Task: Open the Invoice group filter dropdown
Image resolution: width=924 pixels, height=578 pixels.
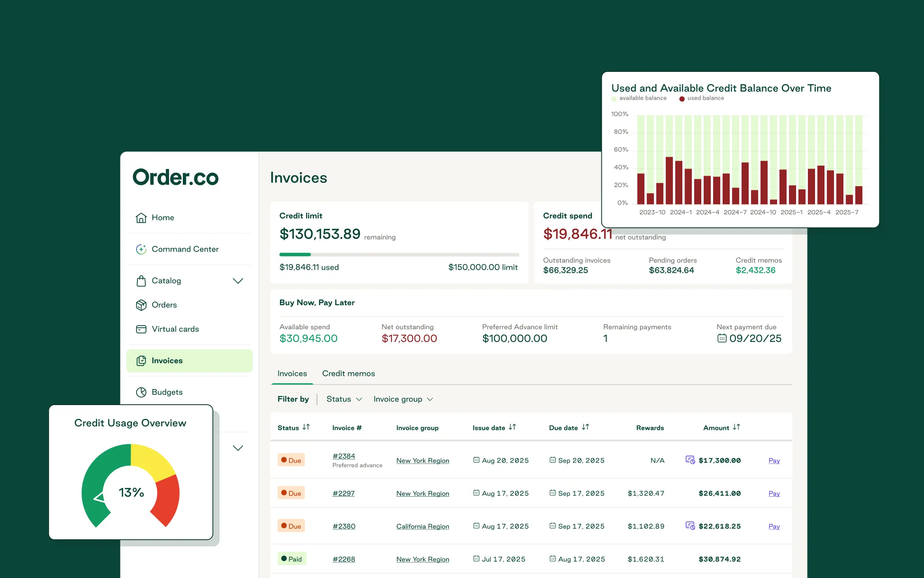Action: (x=403, y=399)
